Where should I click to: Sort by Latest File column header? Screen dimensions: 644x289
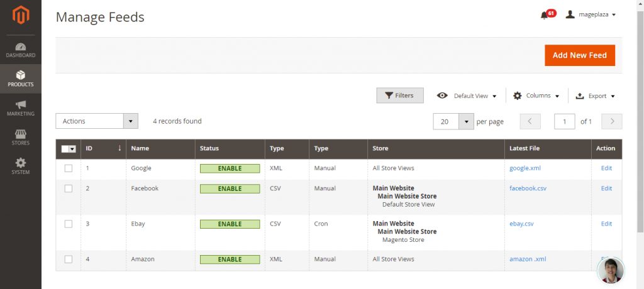coord(548,148)
